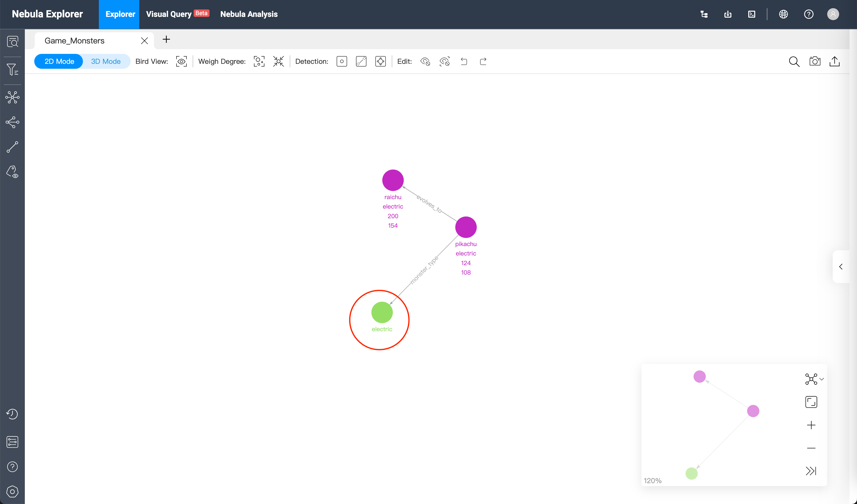Click the hide unselected edit icon
857x504 pixels.
pyautogui.click(x=444, y=61)
